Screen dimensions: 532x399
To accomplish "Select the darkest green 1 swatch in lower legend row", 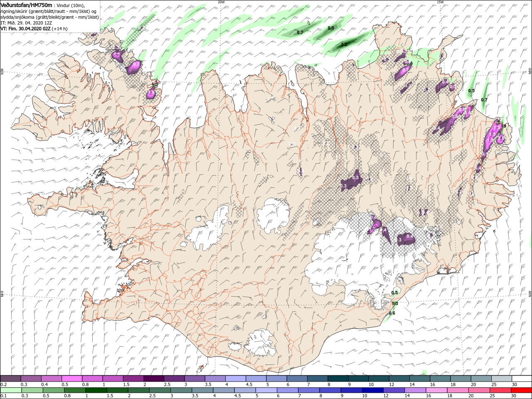I will tap(96, 390).
